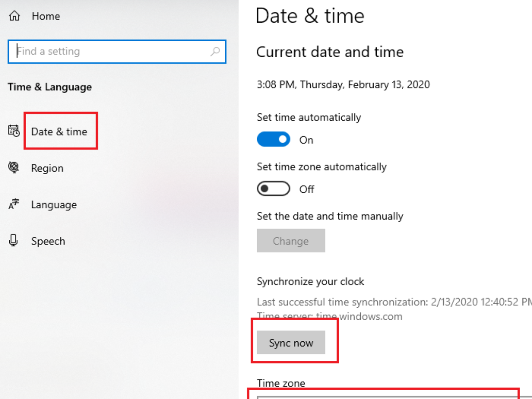Open the Time zone dropdown

click(x=386, y=395)
